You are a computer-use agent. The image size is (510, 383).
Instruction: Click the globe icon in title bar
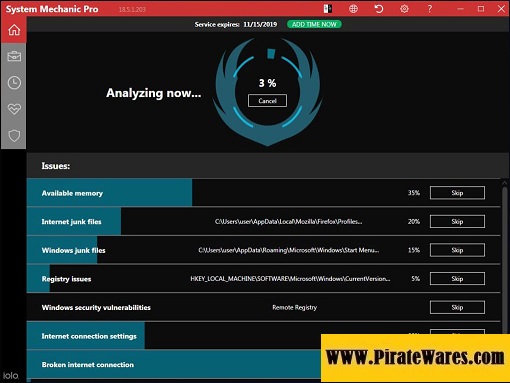pos(353,9)
